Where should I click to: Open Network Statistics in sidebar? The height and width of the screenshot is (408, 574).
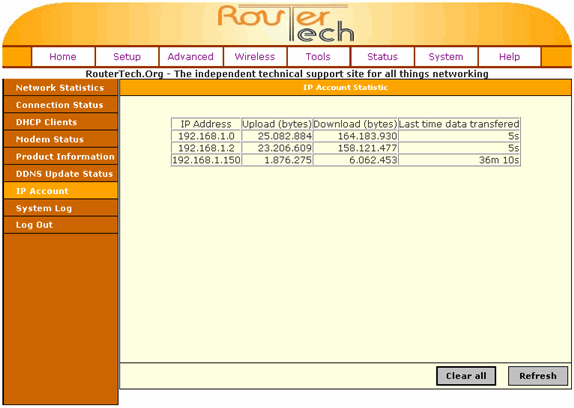pos(61,88)
